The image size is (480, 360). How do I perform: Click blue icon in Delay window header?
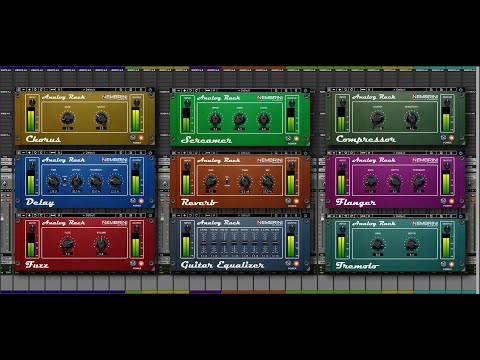(x=150, y=153)
